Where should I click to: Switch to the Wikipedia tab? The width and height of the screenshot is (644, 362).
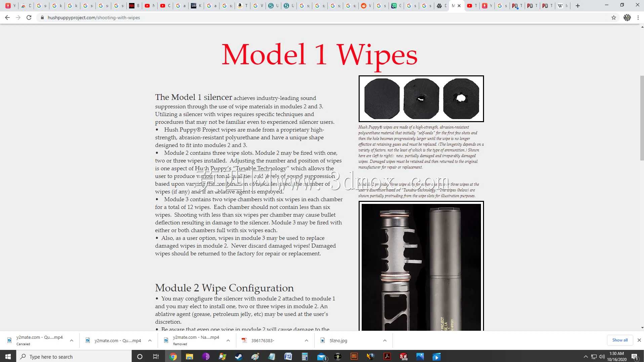pyautogui.click(x=563, y=6)
